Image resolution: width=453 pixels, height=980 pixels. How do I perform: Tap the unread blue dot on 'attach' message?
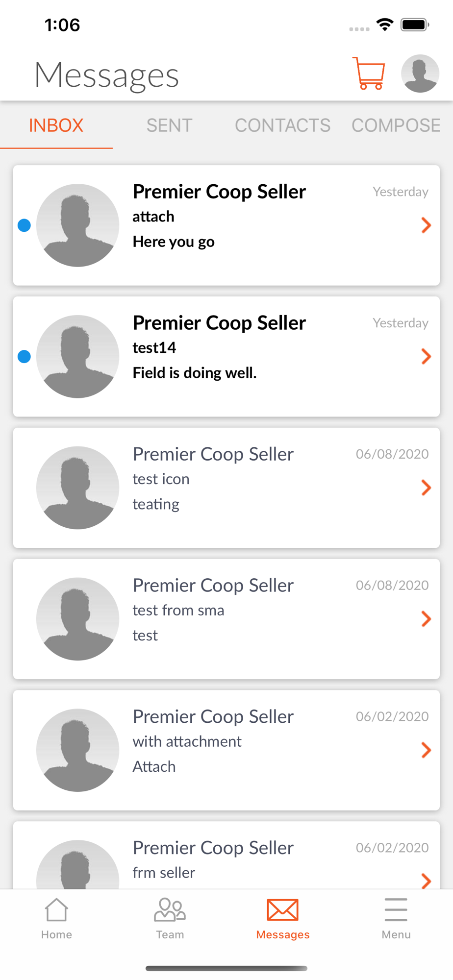pos(24,225)
